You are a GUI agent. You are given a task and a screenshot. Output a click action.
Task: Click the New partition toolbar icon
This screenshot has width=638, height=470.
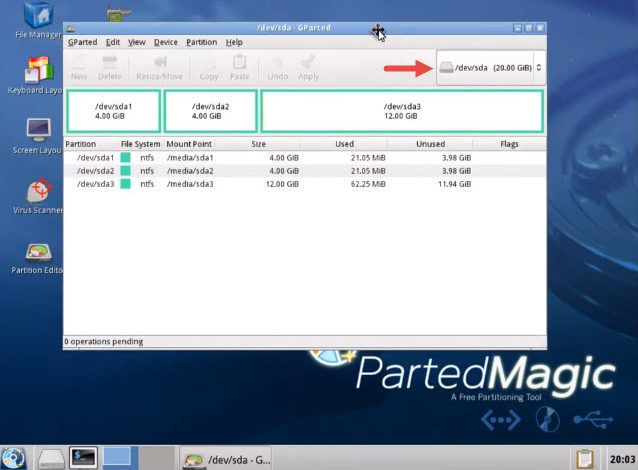point(79,68)
